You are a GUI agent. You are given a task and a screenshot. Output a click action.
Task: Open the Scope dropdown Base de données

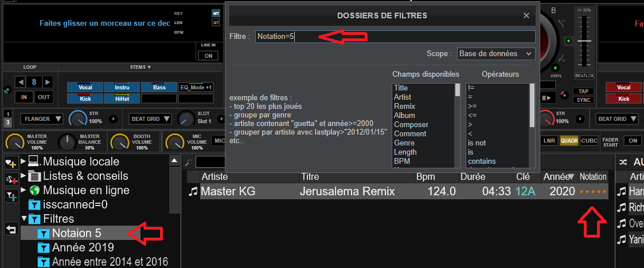point(495,53)
